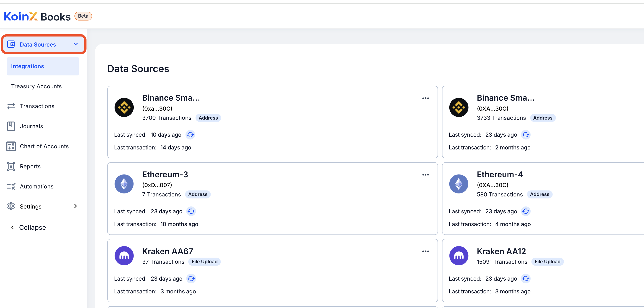Open options menu for Ethereum-3 card
644x308 pixels.
tap(425, 175)
